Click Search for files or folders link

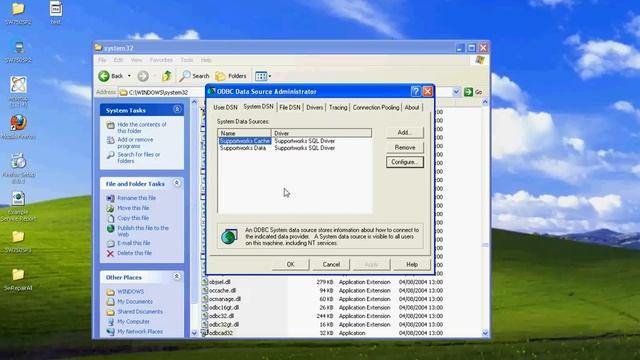tap(138, 158)
